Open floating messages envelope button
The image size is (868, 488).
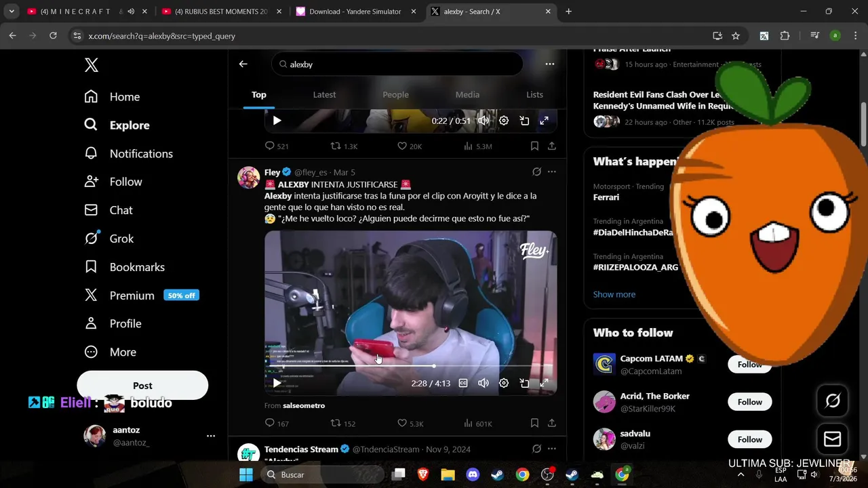833,439
